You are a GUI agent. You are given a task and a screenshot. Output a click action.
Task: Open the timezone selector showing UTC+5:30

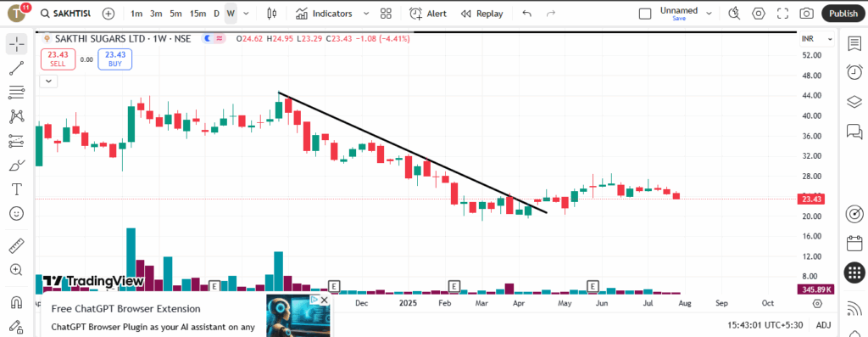click(766, 325)
